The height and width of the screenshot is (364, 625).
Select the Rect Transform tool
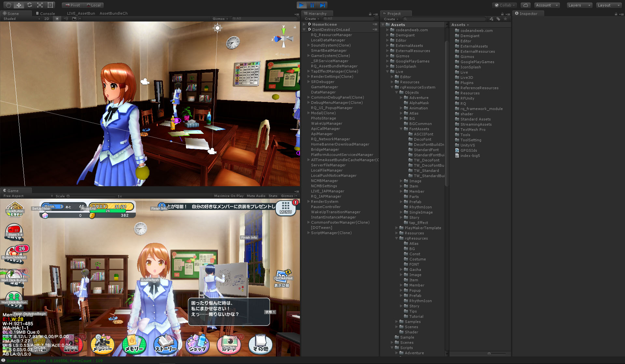coord(50,5)
